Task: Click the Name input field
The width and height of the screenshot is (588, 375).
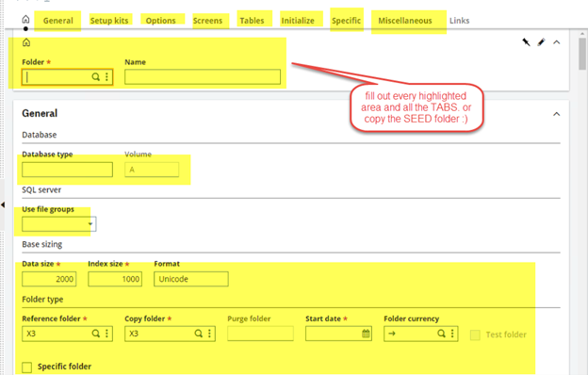Action: pos(203,77)
